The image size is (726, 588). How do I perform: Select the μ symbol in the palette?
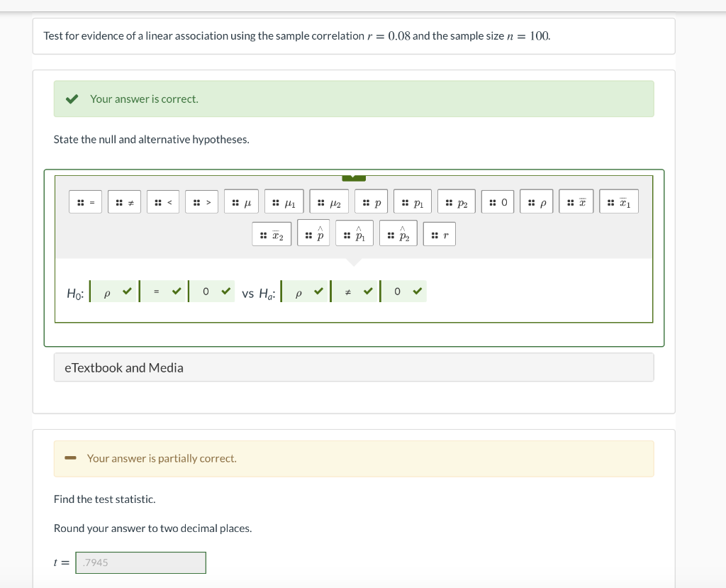241,201
